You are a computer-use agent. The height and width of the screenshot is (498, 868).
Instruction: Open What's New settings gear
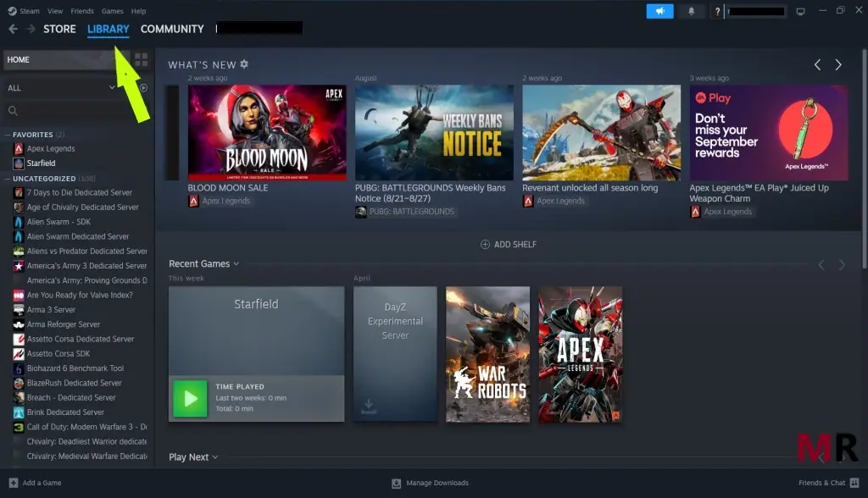coord(244,64)
